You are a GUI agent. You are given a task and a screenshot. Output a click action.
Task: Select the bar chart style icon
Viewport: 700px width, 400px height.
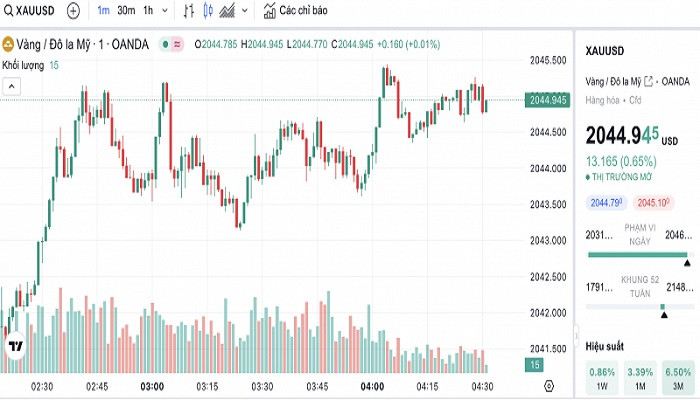(x=190, y=11)
